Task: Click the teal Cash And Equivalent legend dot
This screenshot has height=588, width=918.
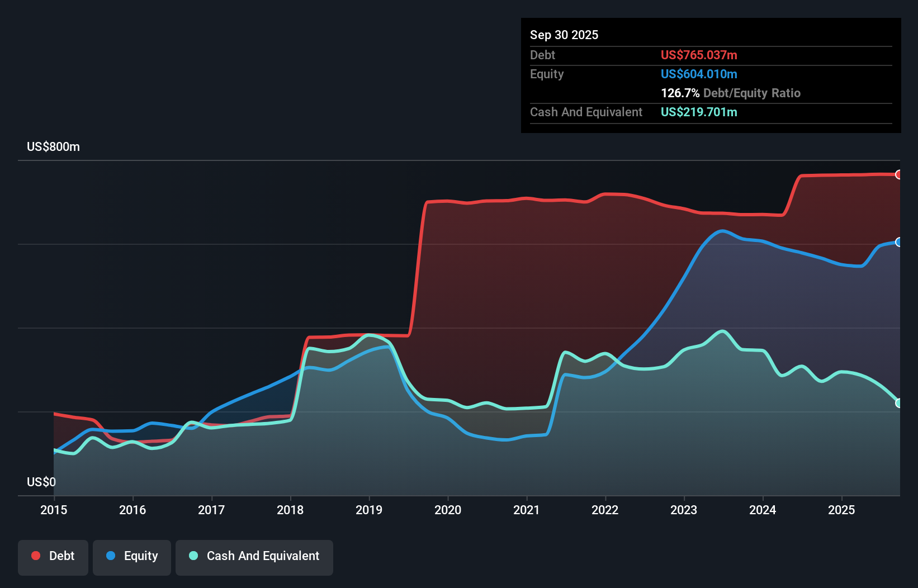Action: coord(193,556)
